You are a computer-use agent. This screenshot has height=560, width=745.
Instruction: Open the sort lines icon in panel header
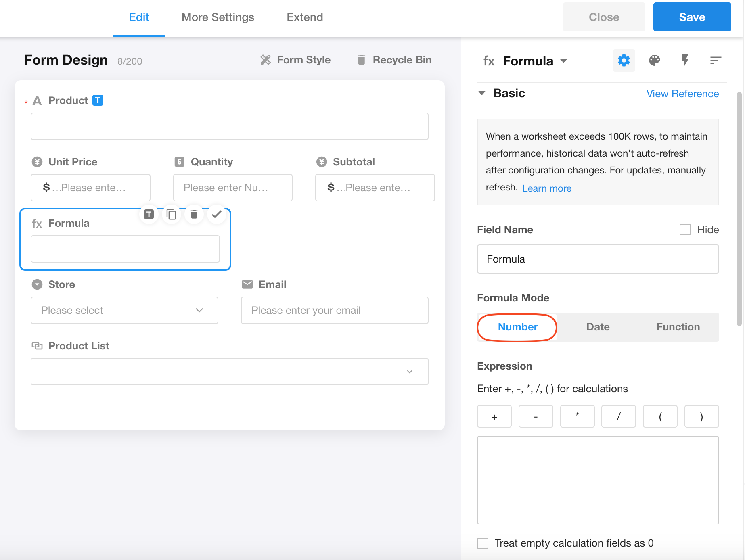click(715, 61)
